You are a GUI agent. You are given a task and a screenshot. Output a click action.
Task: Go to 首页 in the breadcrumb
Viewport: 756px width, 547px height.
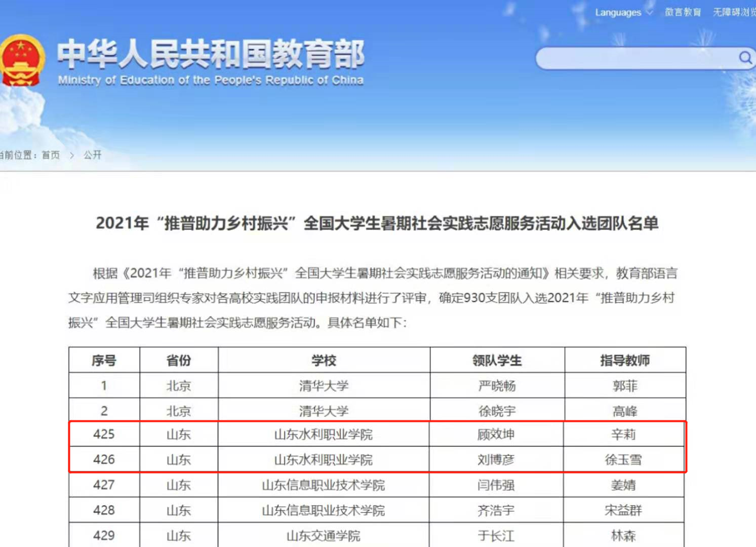(51, 155)
